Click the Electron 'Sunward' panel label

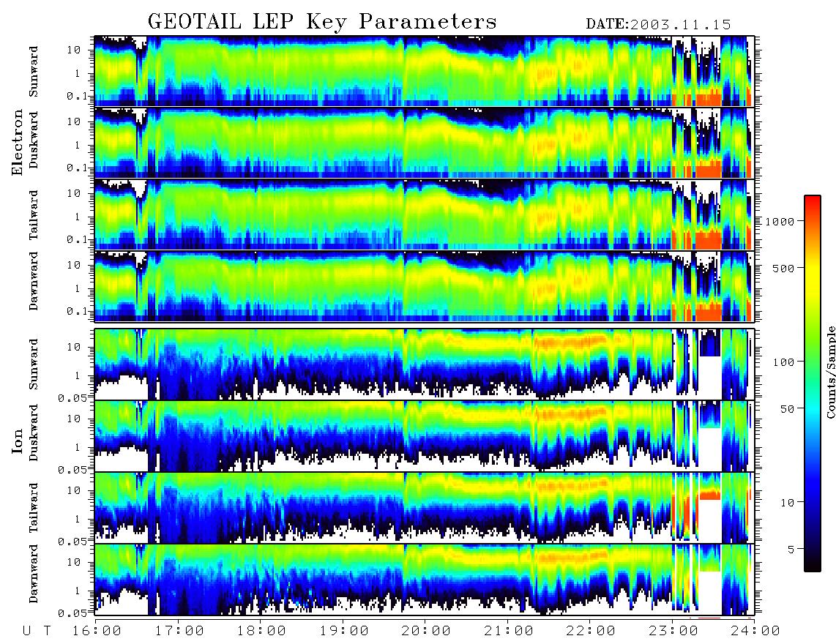[34, 72]
